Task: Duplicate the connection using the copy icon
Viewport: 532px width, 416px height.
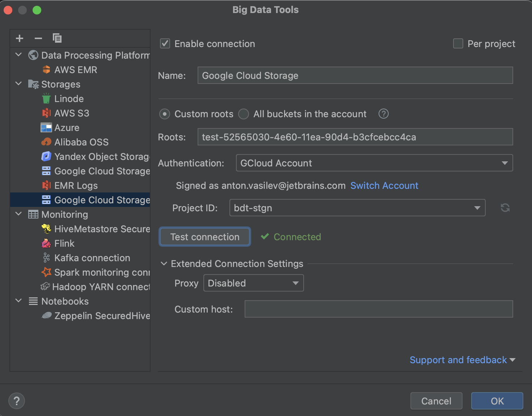Action: [57, 38]
